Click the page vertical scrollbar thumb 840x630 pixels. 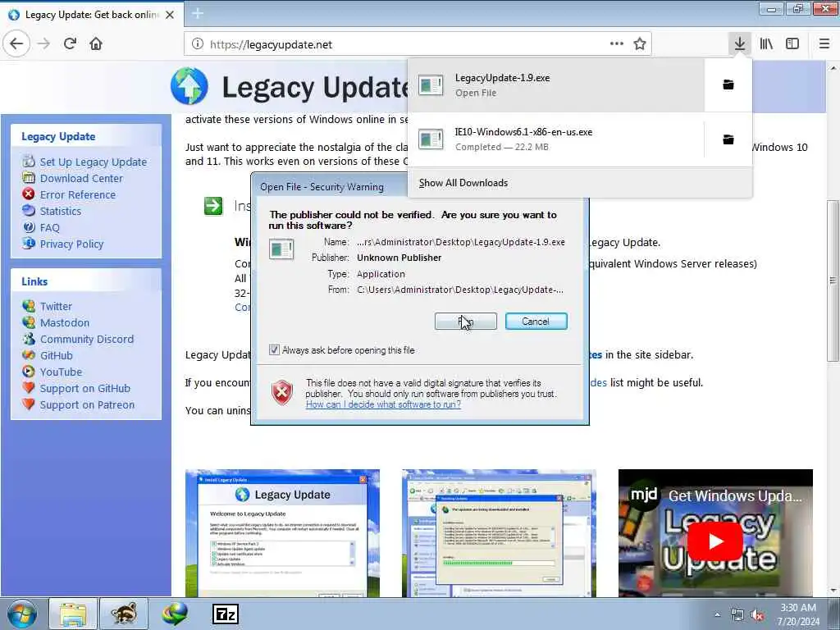(833, 281)
